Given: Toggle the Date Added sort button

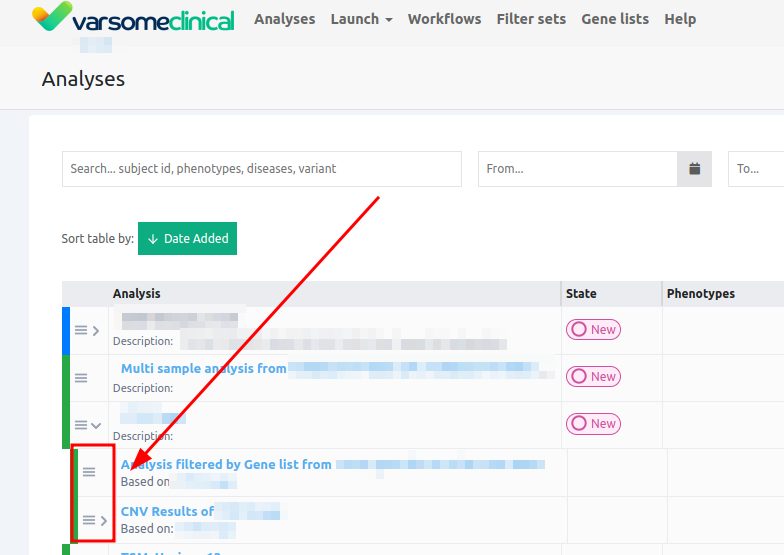Looking at the screenshot, I should coord(187,239).
